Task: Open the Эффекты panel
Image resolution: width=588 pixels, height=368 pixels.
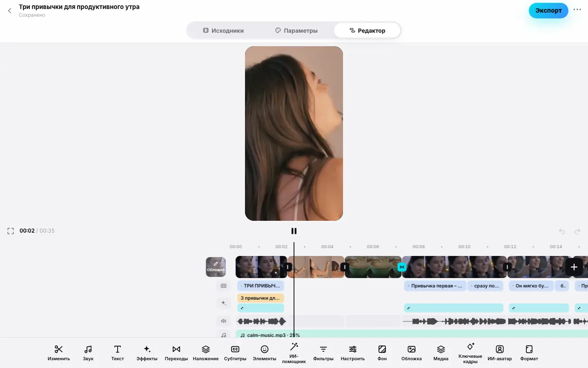Action: point(147,353)
